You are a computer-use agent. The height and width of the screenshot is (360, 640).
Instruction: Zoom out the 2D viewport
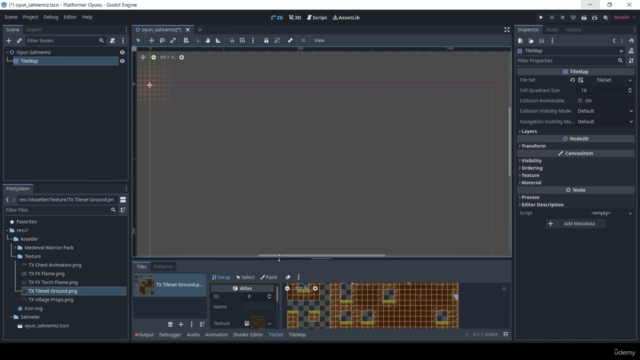pyautogui.click(x=153, y=57)
